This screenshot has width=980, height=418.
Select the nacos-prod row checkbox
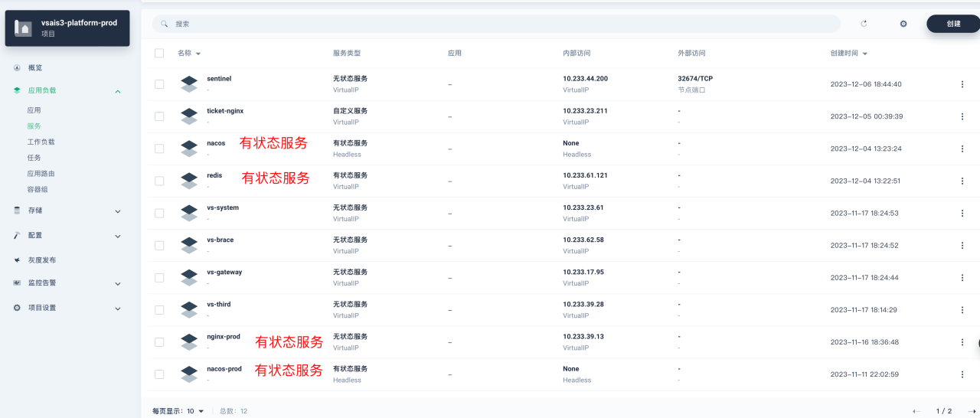[159, 374]
